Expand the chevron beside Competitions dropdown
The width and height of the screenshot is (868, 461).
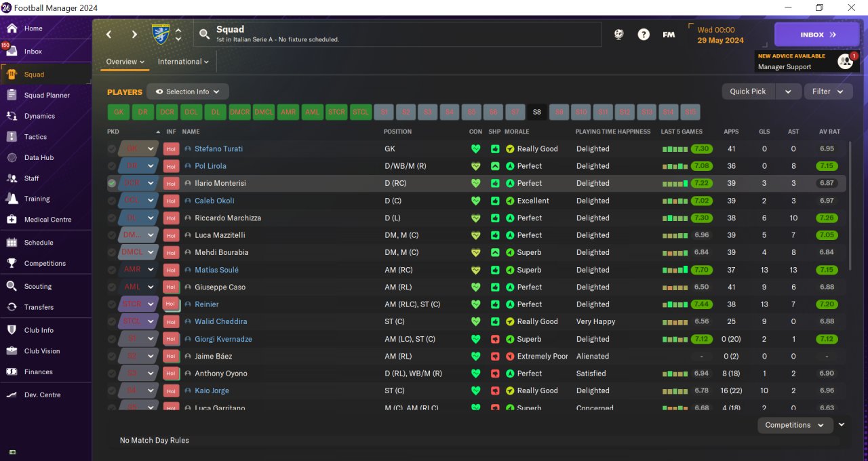[842, 424]
